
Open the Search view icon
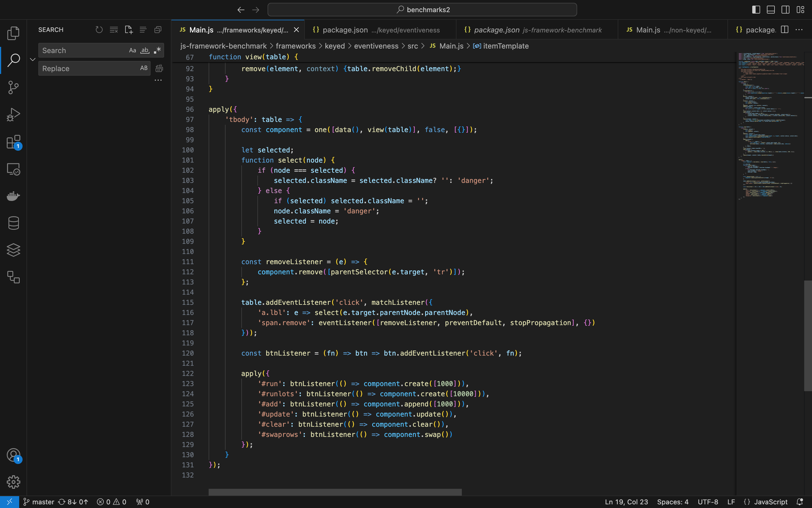(14, 60)
